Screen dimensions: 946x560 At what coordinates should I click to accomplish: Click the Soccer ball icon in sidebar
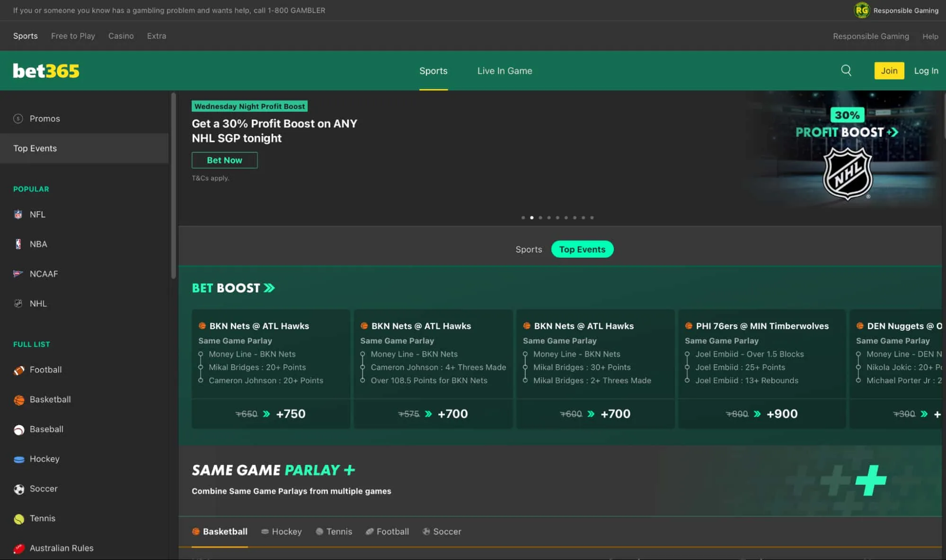19,489
